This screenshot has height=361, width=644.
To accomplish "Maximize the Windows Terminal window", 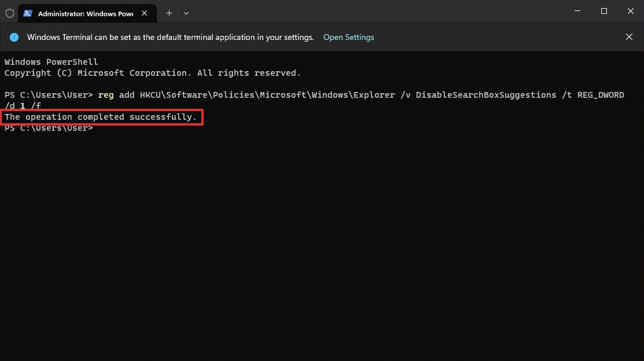I will [603, 11].
